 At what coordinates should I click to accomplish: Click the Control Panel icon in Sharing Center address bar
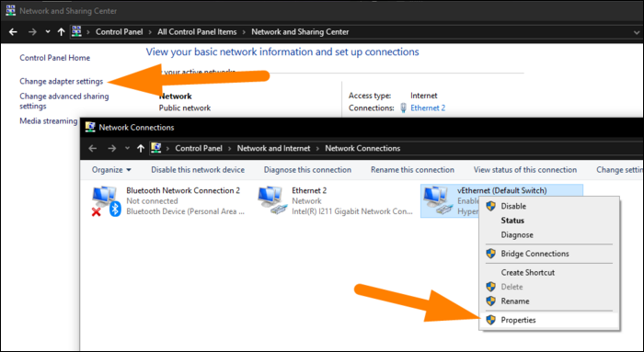[76, 31]
